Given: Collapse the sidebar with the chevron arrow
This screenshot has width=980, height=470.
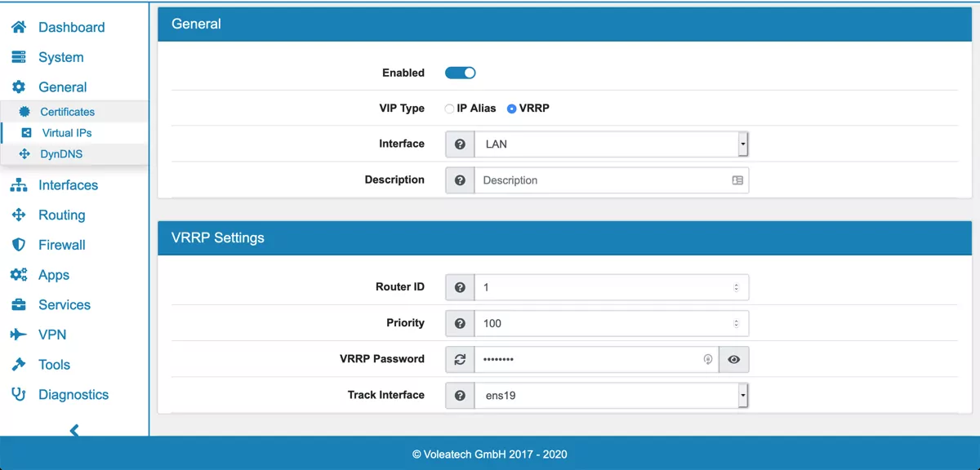Looking at the screenshot, I should tap(73, 431).
